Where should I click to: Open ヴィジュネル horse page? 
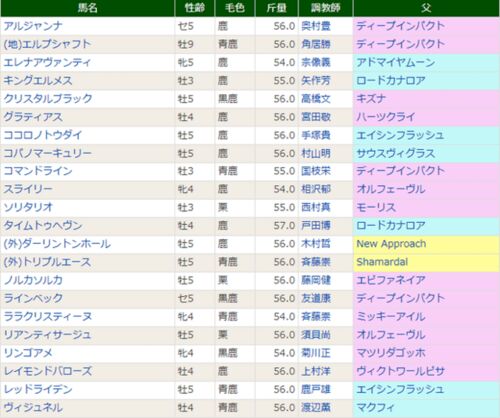(33, 407)
